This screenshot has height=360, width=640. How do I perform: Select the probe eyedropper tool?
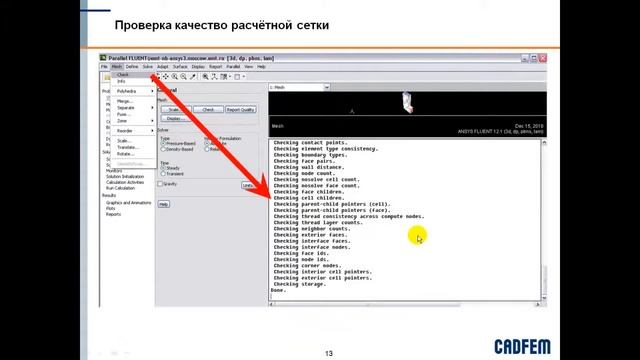(x=193, y=76)
